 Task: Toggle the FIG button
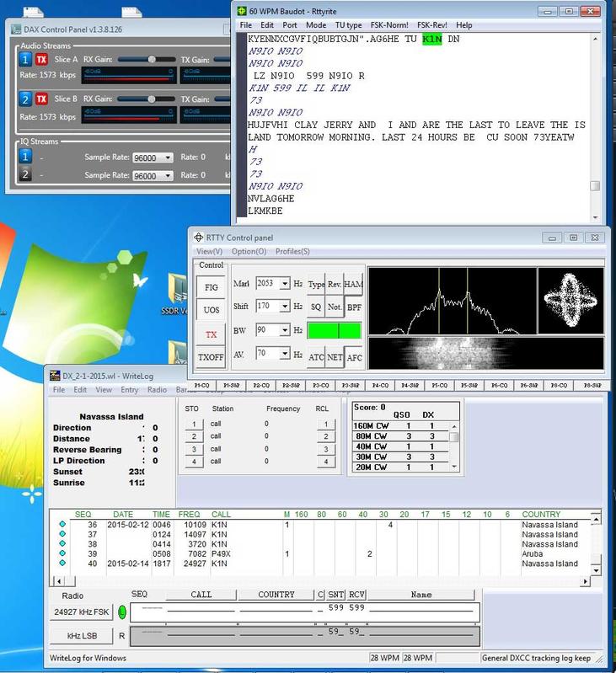coord(211,287)
